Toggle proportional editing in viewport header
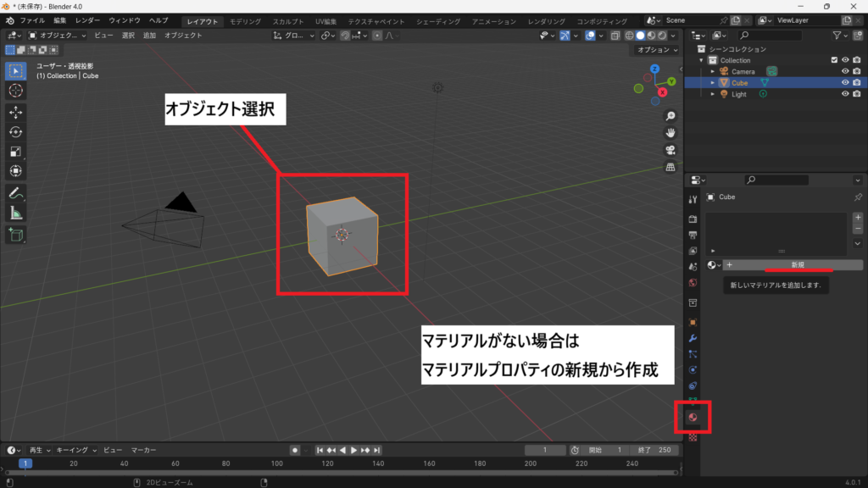Viewport: 868px width, 488px height. [377, 36]
